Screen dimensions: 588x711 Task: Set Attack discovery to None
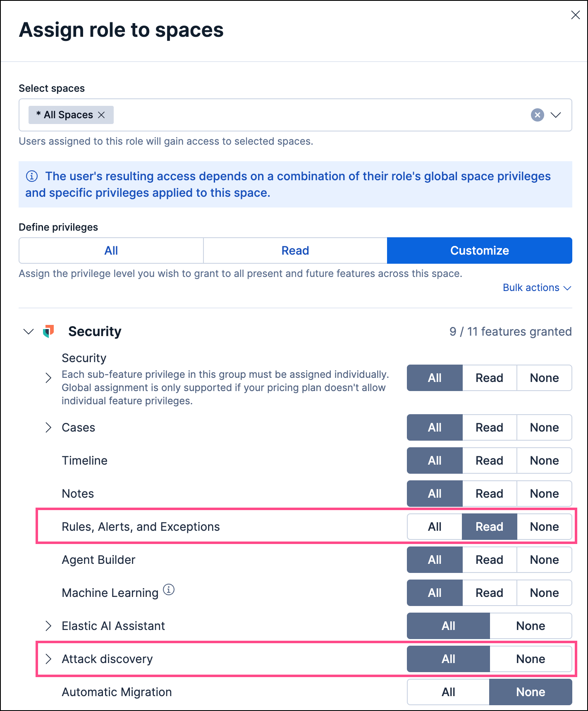(x=531, y=659)
